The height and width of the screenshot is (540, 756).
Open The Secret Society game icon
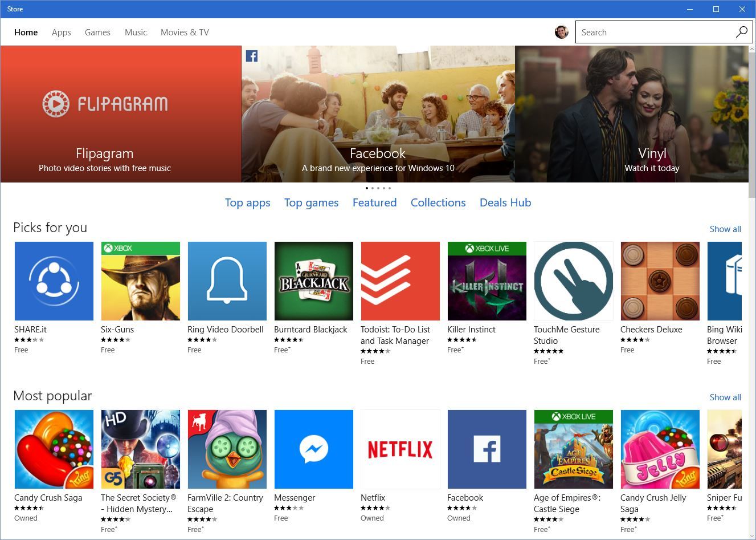click(x=140, y=449)
